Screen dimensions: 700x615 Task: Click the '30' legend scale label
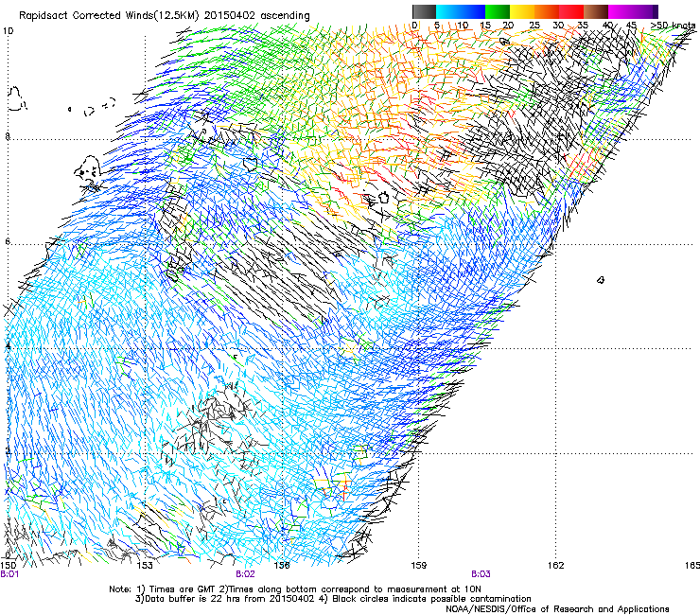[558, 25]
